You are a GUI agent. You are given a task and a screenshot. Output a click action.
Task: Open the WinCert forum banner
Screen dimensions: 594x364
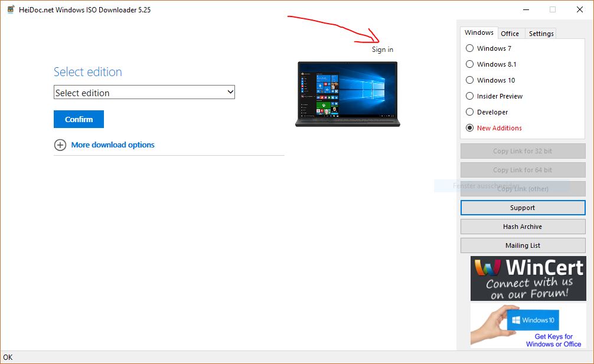pos(528,278)
